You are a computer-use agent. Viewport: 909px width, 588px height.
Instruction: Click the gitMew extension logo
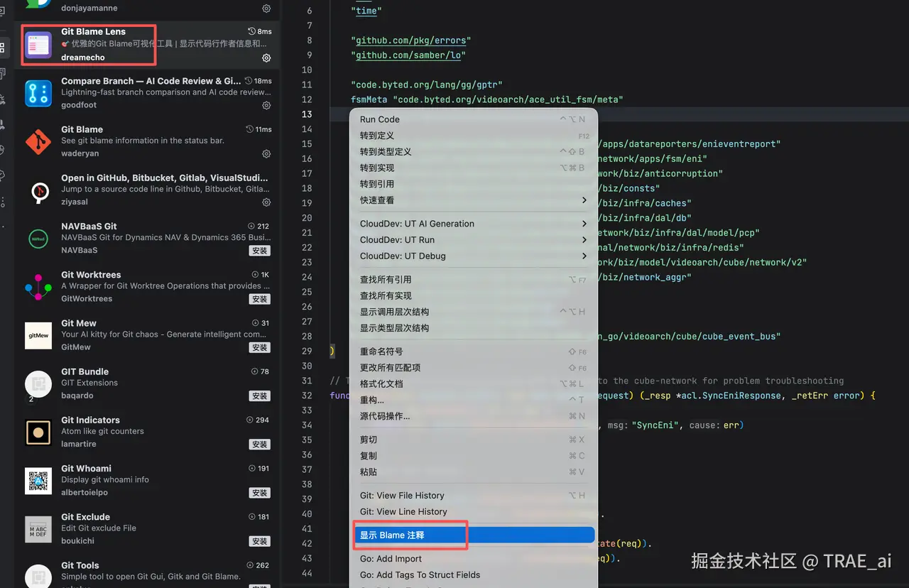(38, 335)
